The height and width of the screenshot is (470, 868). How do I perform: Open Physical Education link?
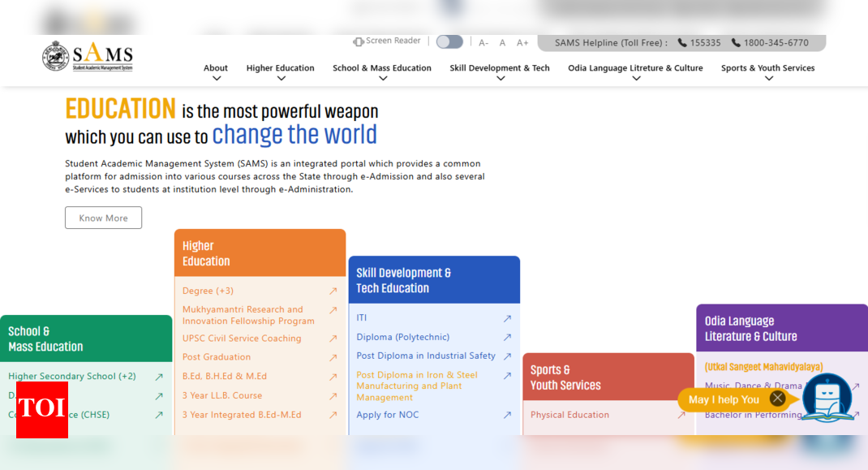click(569, 415)
